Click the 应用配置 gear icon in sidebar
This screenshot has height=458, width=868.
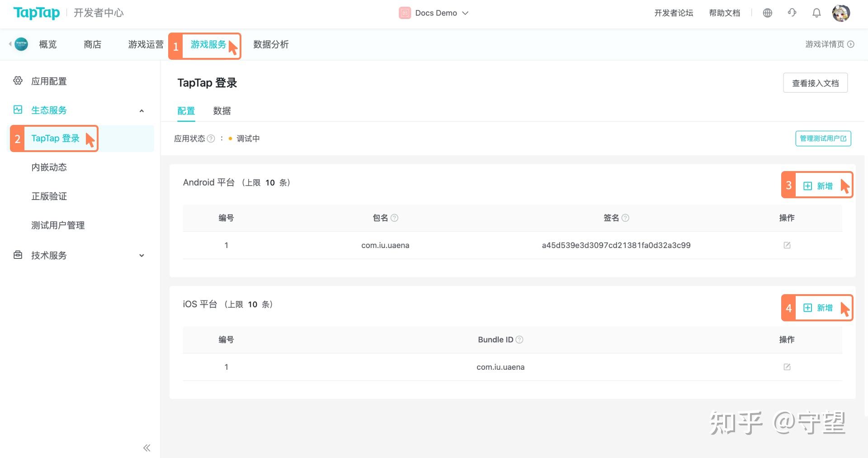point(18,81)
